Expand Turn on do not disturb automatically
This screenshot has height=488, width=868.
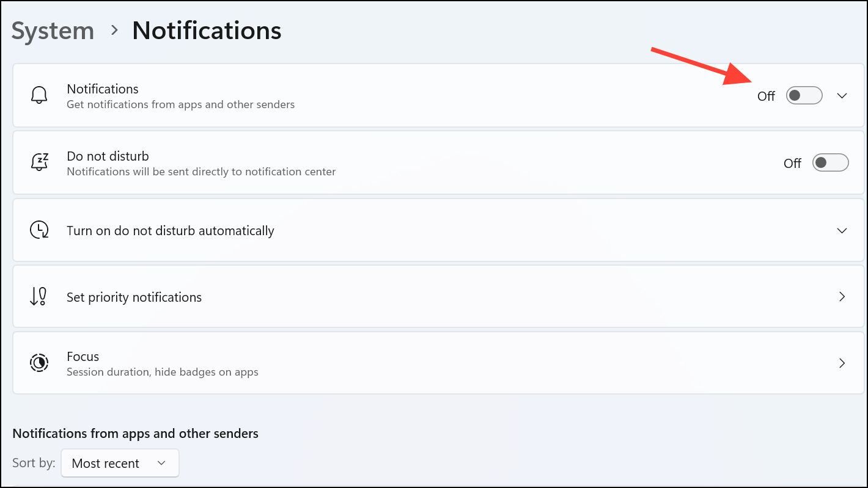tap(842, 230)
